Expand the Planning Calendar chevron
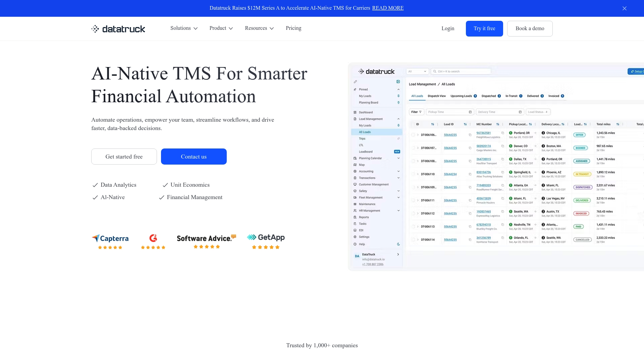This screenshot has width=644, height=362. pyautogui.click(x=398, y=158)
